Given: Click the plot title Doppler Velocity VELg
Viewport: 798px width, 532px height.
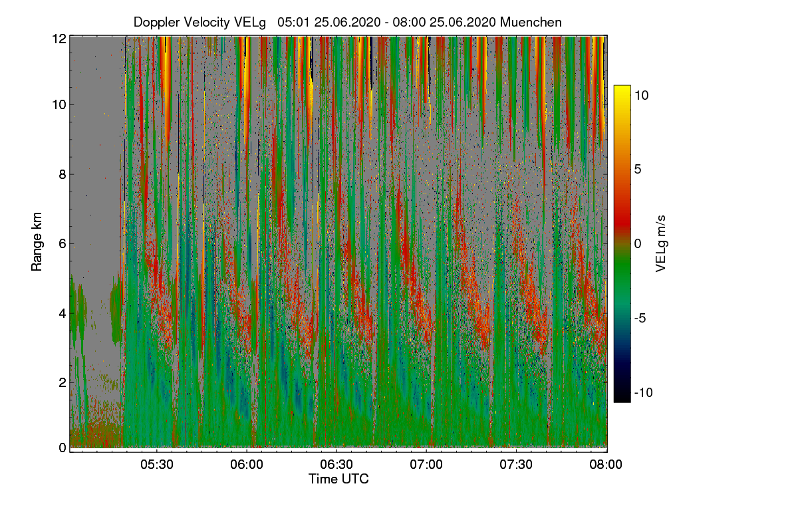Looking at the screenshot, I should pos(199,22).
